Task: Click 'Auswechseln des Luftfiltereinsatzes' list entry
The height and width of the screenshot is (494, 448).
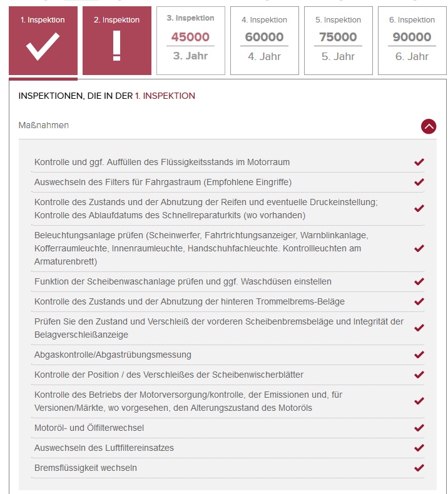Action: pyautogui.click(x=104, y=448)
